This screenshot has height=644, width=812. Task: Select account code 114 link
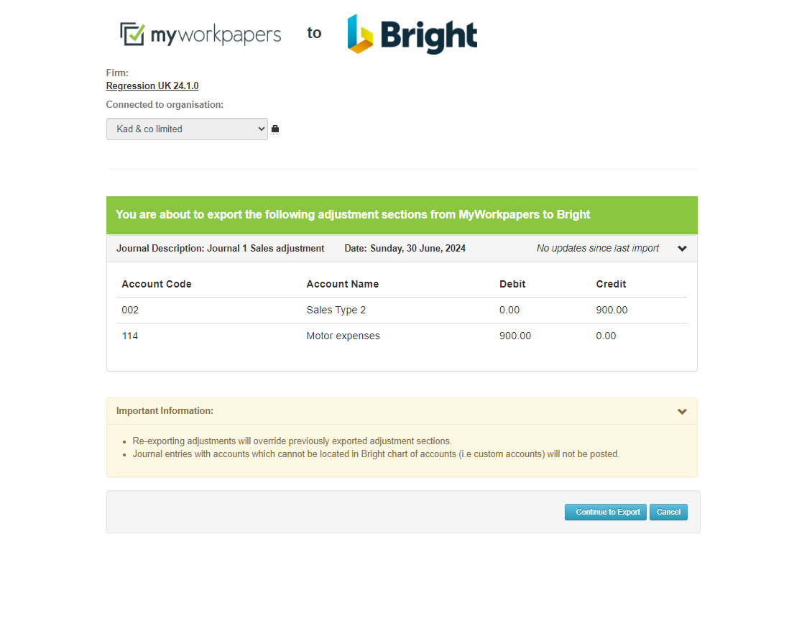coord(130,336)
